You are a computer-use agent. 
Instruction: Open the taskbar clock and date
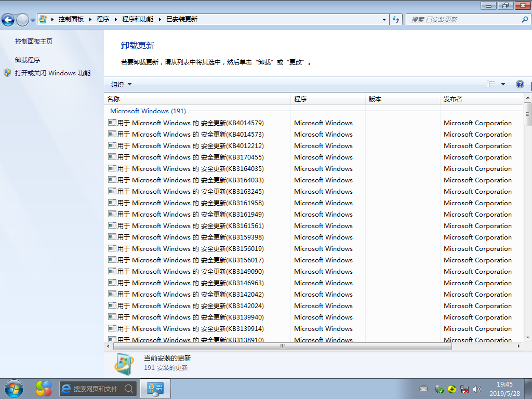tap(504, 389)
